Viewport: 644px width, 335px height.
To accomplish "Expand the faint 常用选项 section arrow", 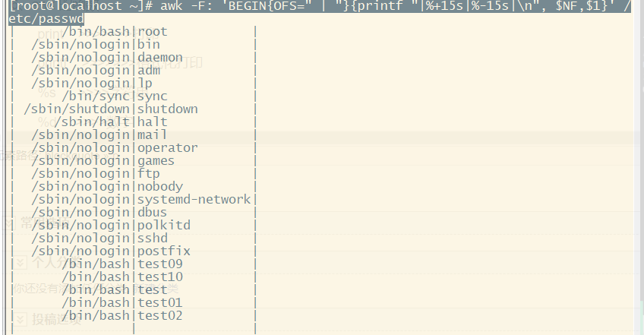I will [9, 223].
